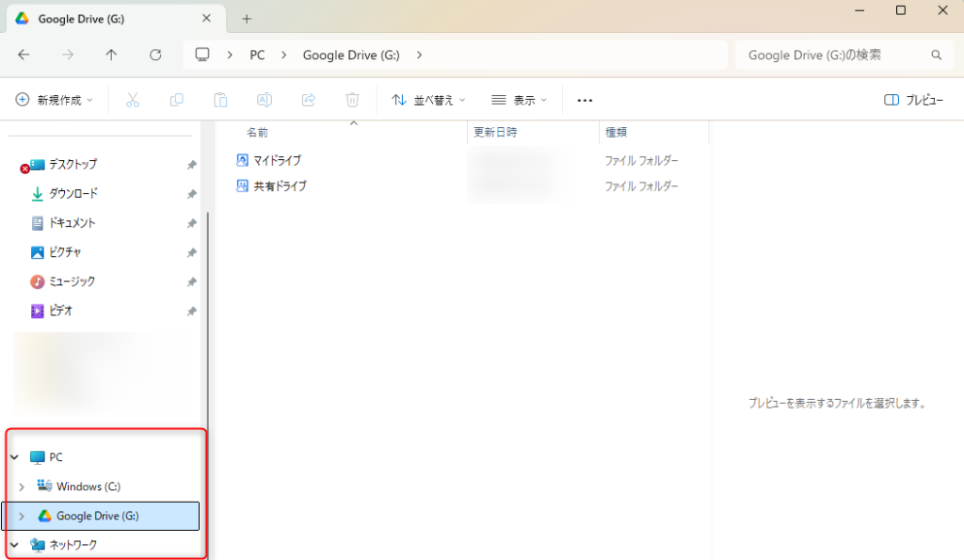Click the cut scissors icon
The height and width of the screenshot is (560, 964).
click(x=133, y=100)
